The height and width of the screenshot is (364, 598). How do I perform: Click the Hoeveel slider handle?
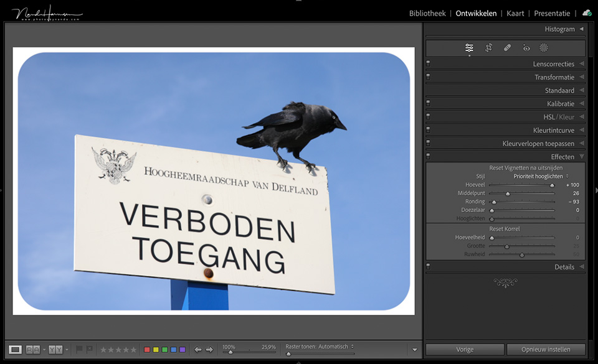coord(552,185)
